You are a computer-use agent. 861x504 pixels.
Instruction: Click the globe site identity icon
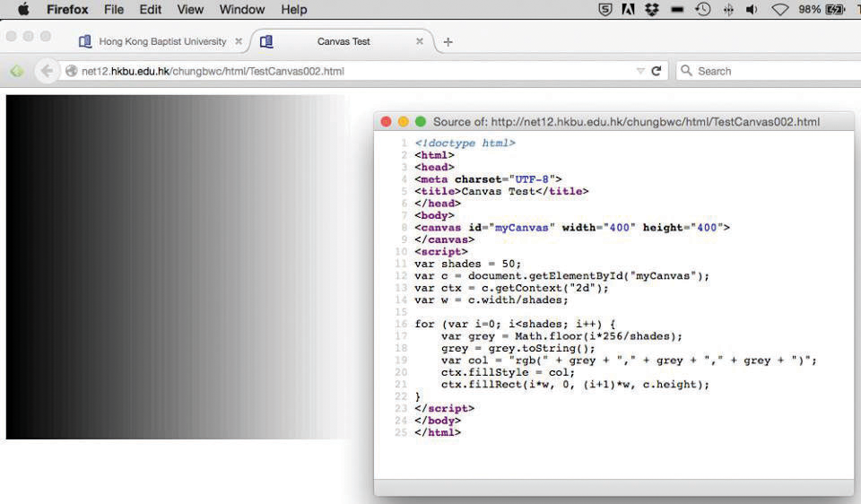pyautogui.click(x=71, y=71)
